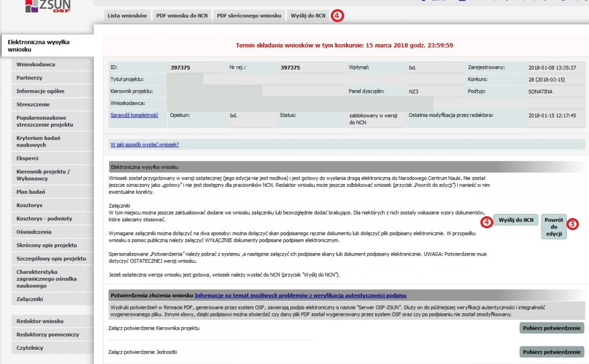The width and height of the screenshot is (589, 364).
Task: Click ID value 397375
Action: (197, 68)
